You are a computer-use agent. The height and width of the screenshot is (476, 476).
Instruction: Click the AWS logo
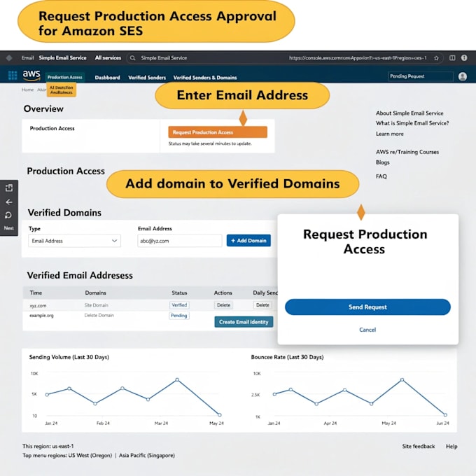31,76
